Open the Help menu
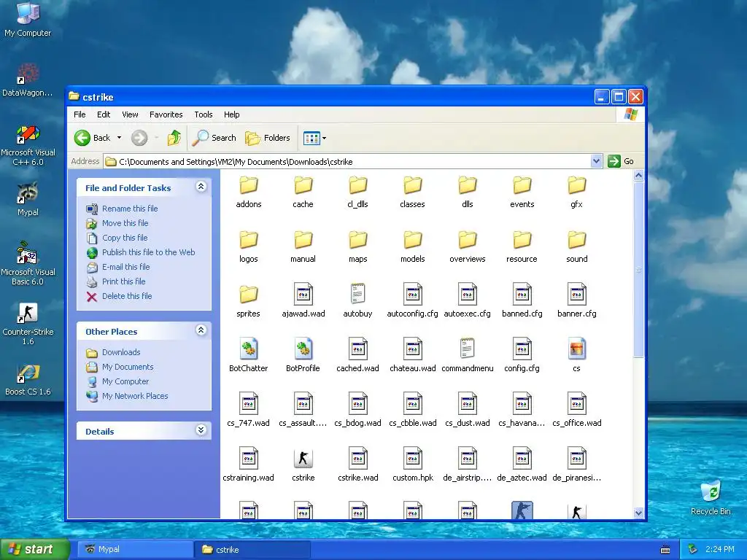Image resolution: width=747 pixels, height=560 pixels. [231, 114]
